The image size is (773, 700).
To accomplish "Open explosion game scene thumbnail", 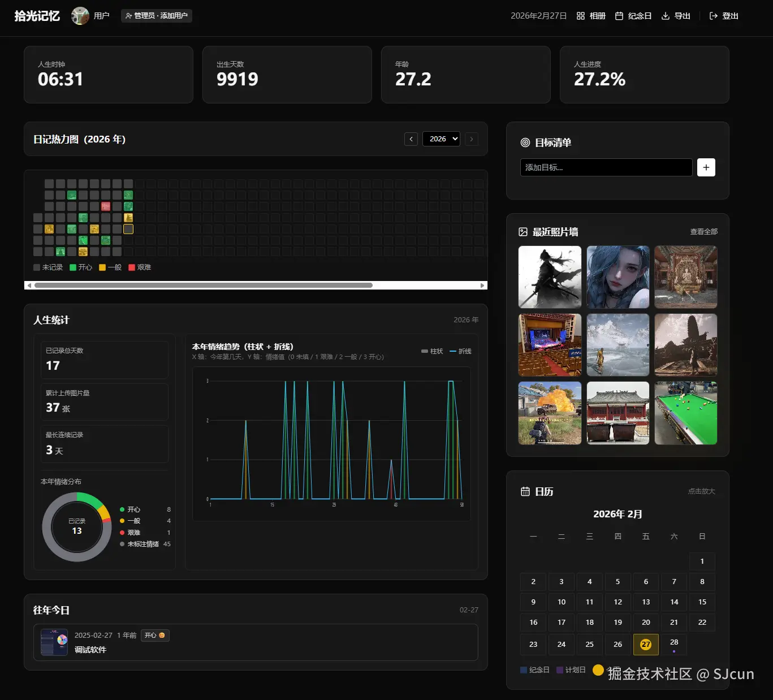I will [550, 413].
